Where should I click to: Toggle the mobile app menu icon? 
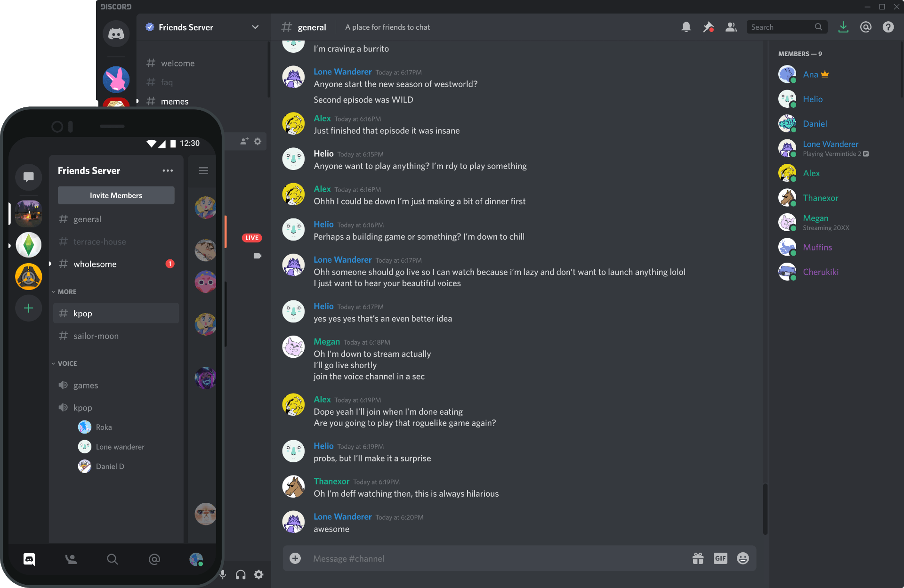pos(203,170)
